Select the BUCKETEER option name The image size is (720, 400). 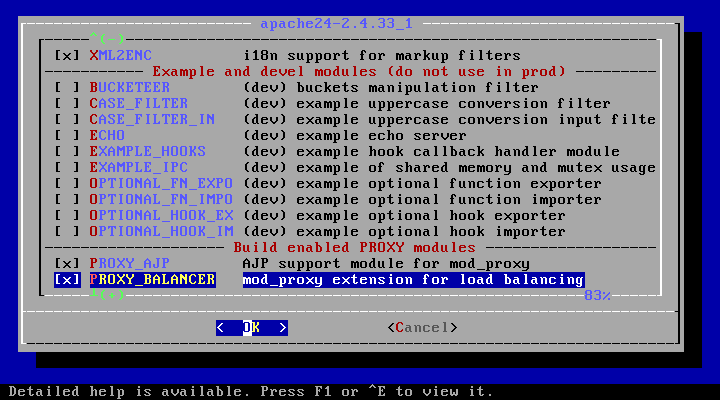coord(129,87)
